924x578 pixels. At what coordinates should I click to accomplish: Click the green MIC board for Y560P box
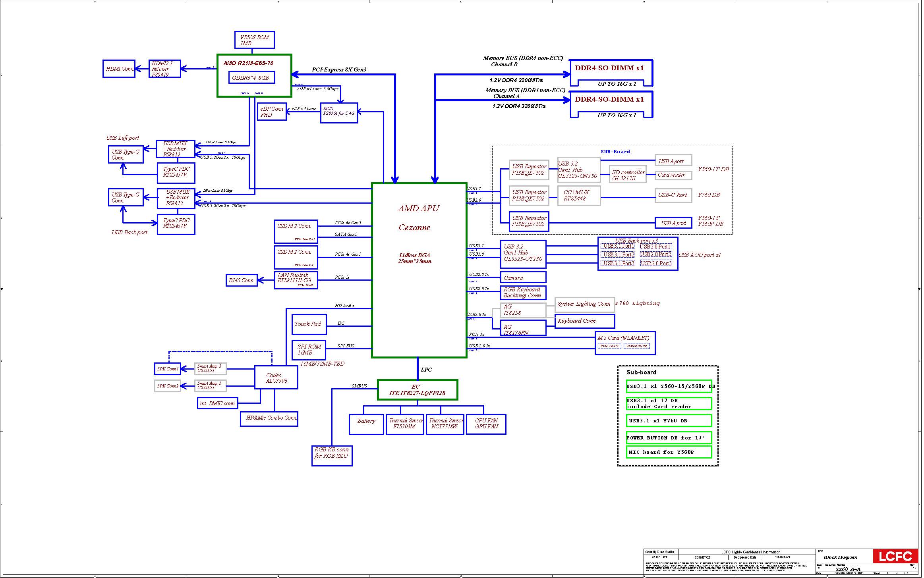point(669,452)
